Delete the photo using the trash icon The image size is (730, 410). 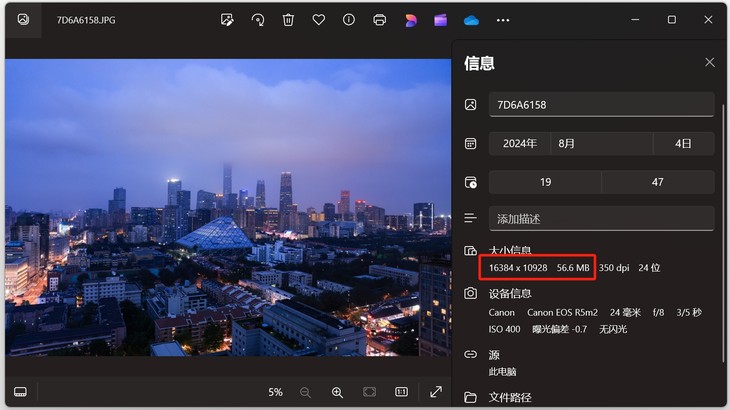coord(288,20)
